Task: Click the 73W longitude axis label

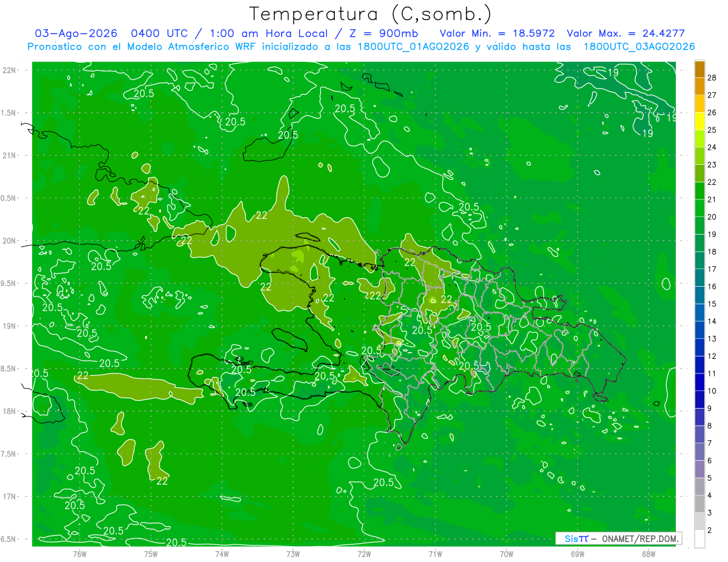Action: tap(293, 553)
